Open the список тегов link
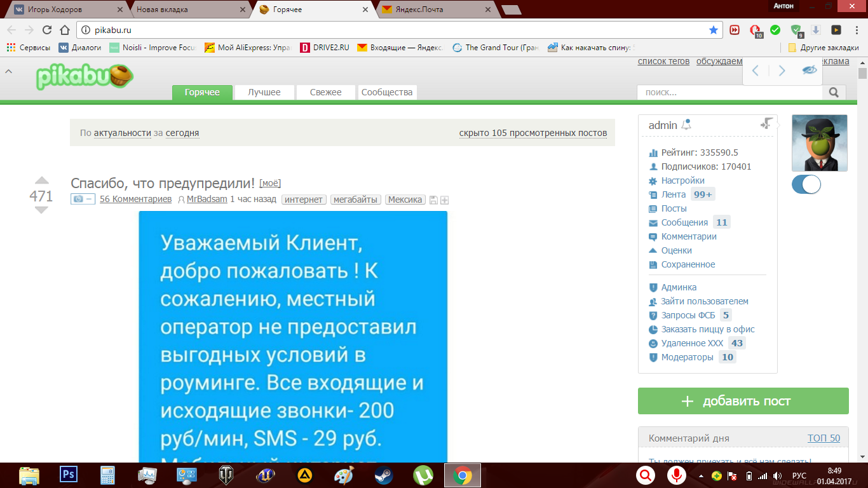This screenshot has height=488, width=868. tap(663, 61)
